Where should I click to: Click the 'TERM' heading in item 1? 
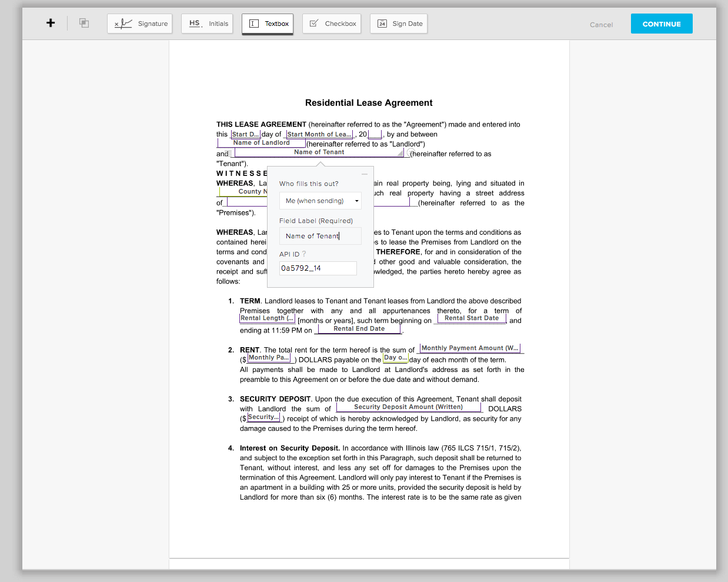[x=250, y=301]
